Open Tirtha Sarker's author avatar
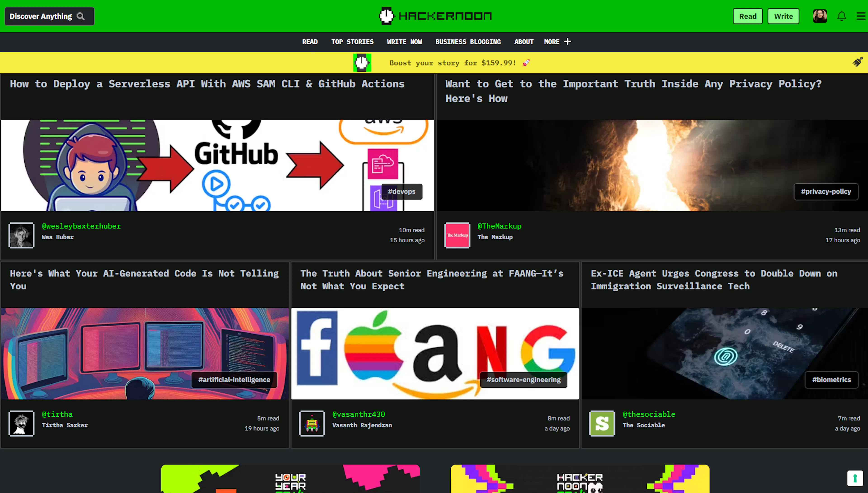This screenshot has height=493, width=868. click(x=21, y=423)
